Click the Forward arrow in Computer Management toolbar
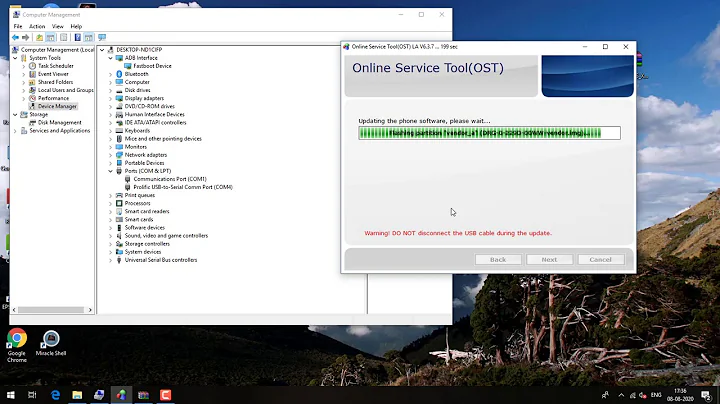Screen dimensions: 720x404 (x=26, y=37)
